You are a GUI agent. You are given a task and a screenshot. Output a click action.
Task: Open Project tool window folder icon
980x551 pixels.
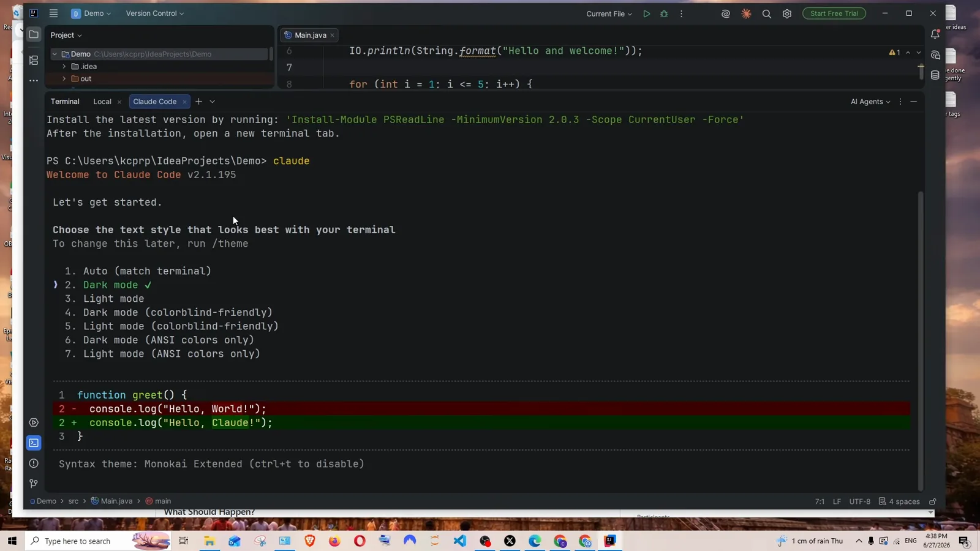(34, 35)
